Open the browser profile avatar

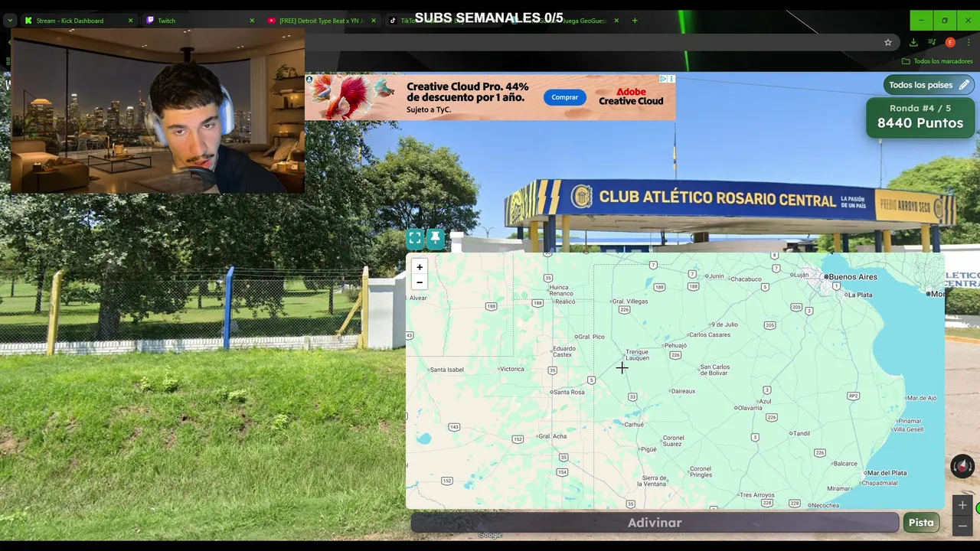950,42
